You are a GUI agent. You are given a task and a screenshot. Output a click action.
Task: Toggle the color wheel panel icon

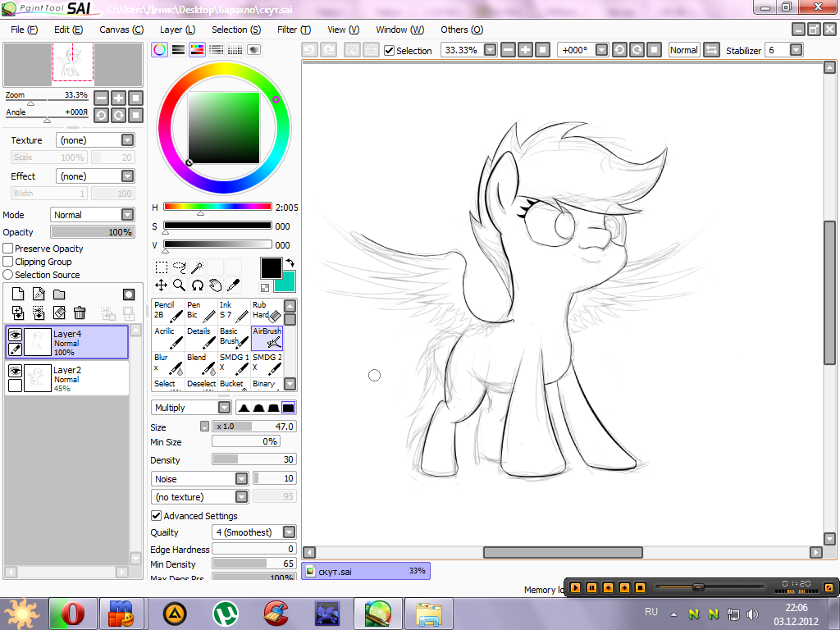click(x=159, y=50)
